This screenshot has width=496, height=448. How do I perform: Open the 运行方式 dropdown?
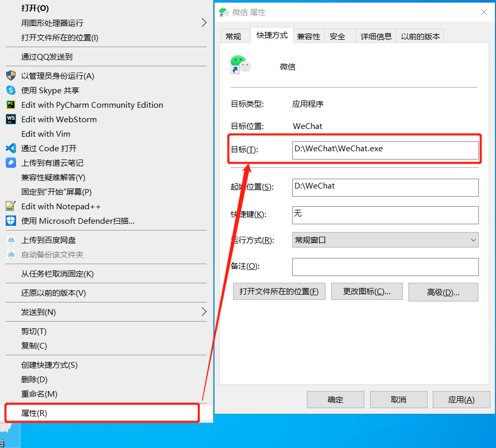pos(385,240)
